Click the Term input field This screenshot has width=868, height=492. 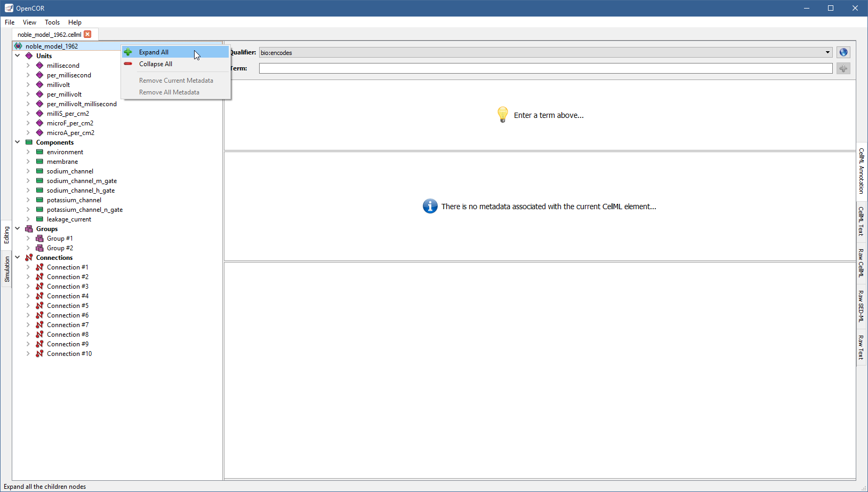[x=545, y=68]
